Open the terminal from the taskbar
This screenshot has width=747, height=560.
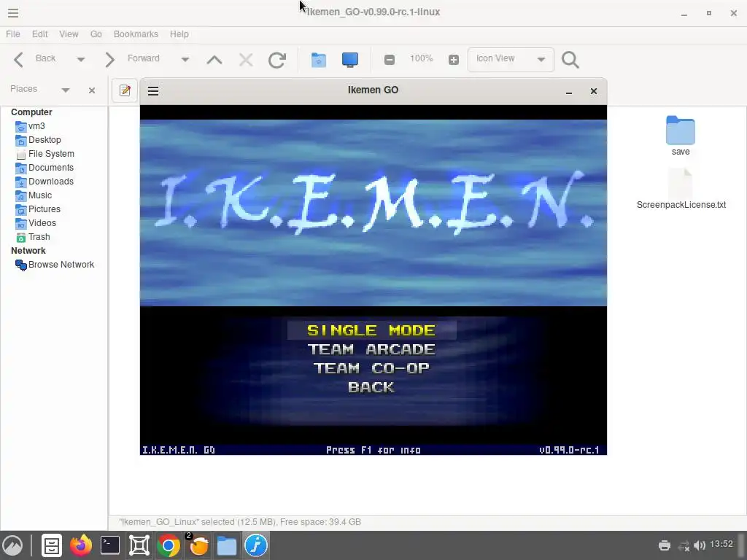click(110, 545)
